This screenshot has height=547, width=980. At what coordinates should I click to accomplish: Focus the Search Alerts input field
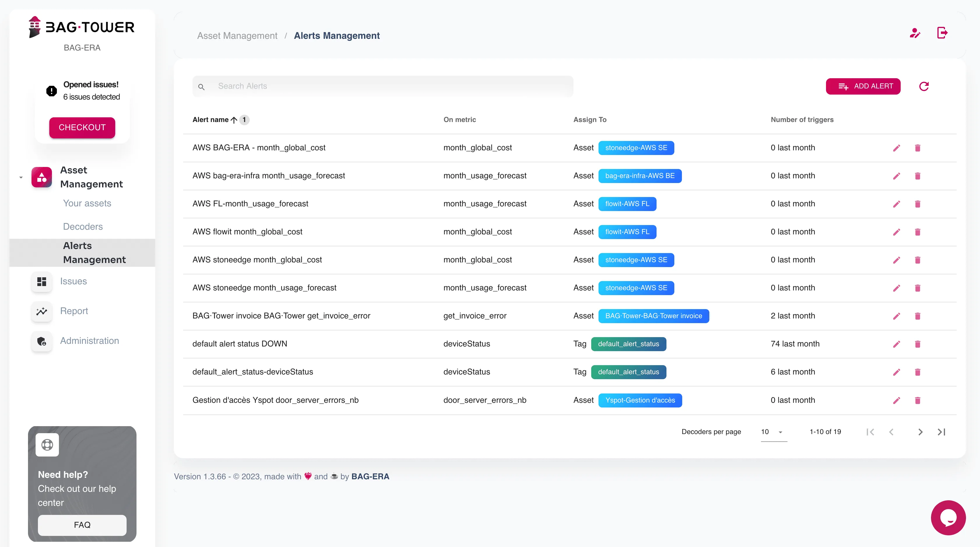pos(383,86)
